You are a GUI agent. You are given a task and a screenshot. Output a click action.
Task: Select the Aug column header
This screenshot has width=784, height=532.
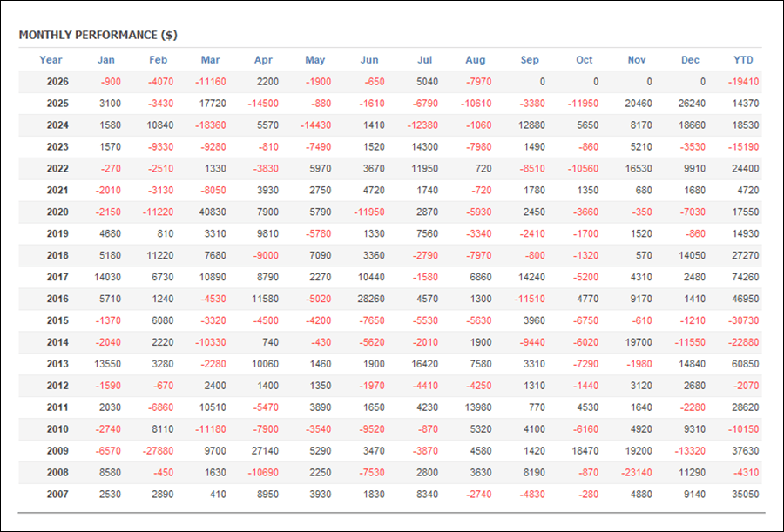coord(476,60)
